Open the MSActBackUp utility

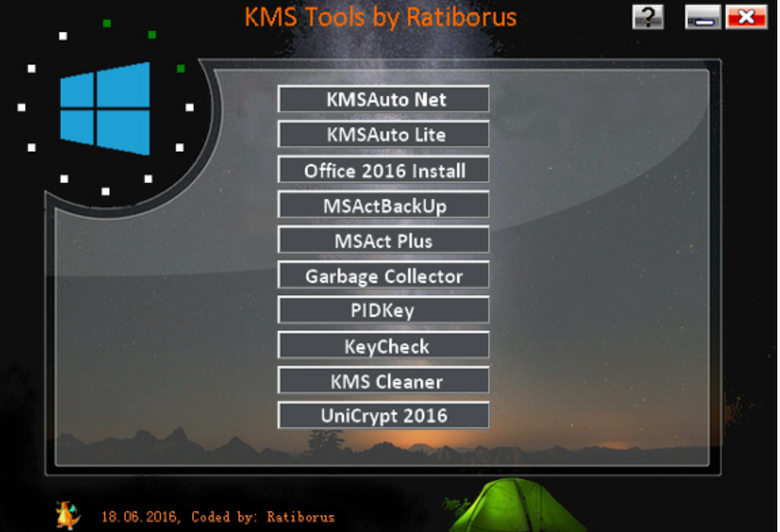[x=383, y=205]
